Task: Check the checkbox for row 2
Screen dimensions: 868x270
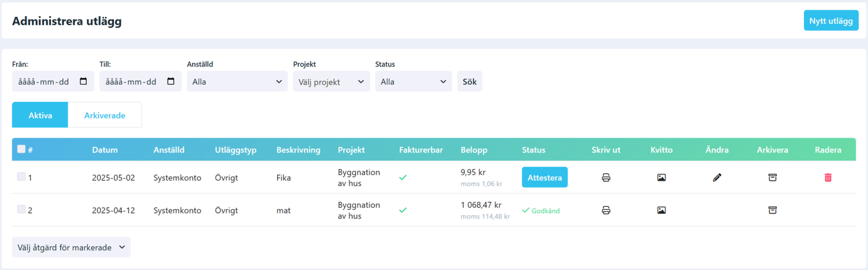Action: [22, 210]
